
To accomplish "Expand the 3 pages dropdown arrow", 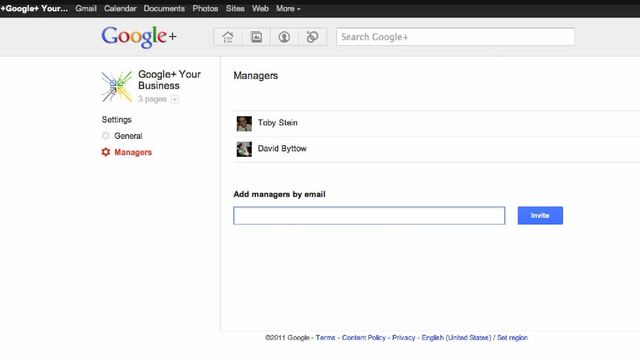I will [x=175, y=99].
